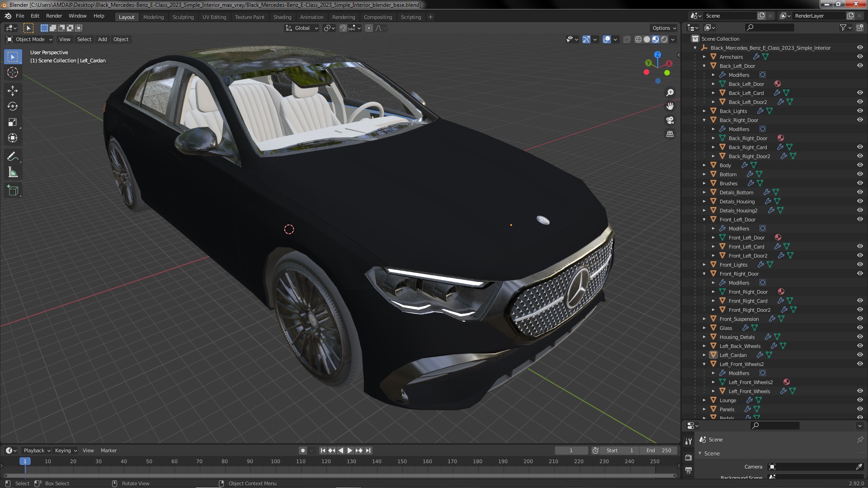
Task: Collapse the Back_Left_Door tree item
Action: pos(704,66)
